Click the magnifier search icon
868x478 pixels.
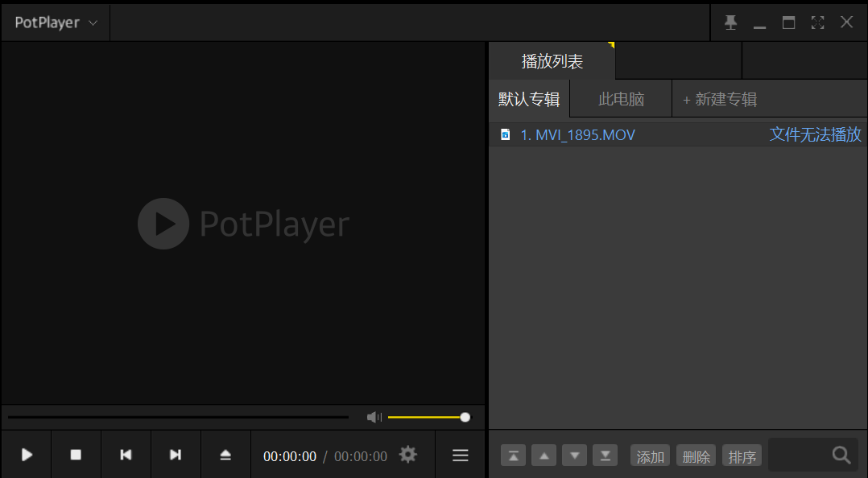pos(841,455)
